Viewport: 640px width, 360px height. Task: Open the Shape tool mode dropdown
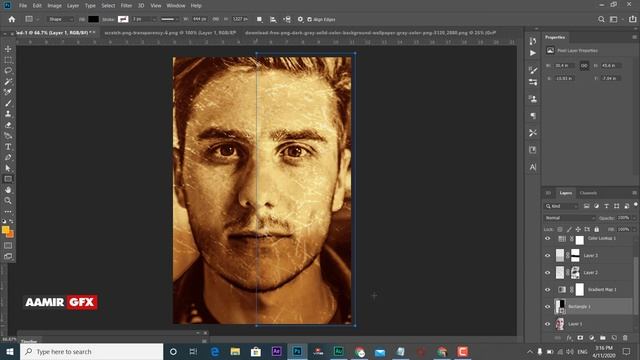60,19
